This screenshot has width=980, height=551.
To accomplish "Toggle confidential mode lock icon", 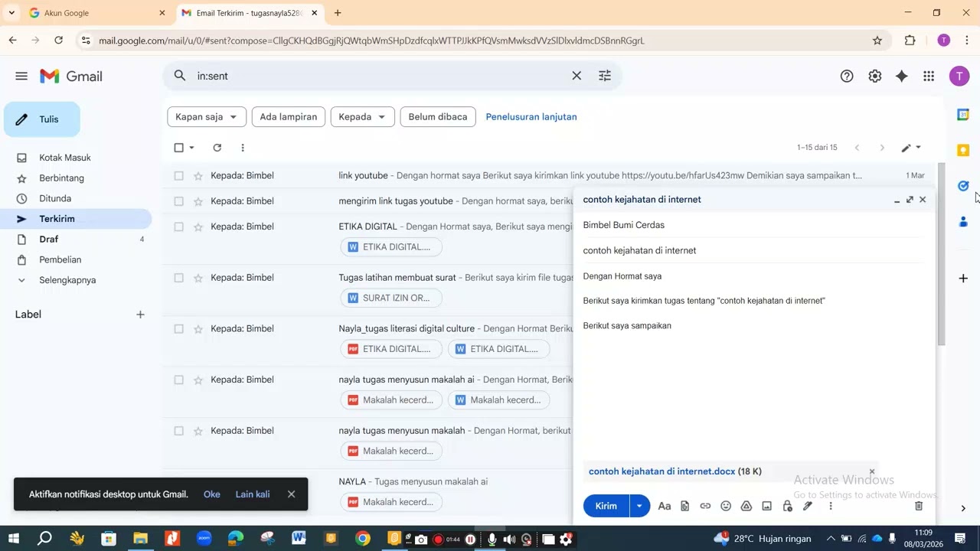I will (787, 506).
